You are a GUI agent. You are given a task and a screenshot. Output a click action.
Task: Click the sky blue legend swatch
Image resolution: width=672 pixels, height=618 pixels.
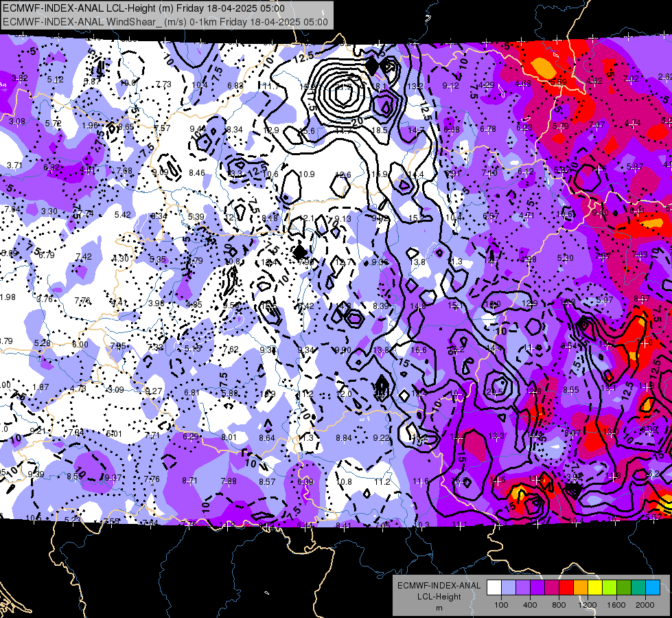click(x=653, y=587)
